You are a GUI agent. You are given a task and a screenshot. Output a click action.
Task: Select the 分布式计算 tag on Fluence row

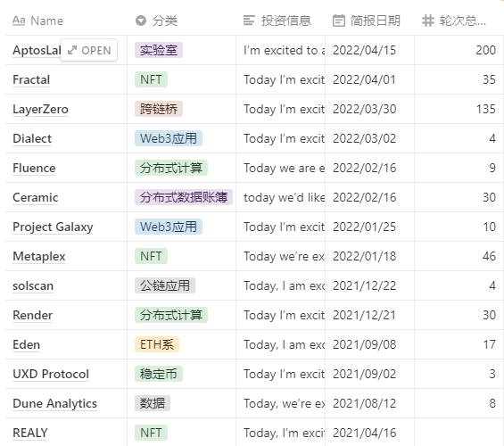point(171,168)
